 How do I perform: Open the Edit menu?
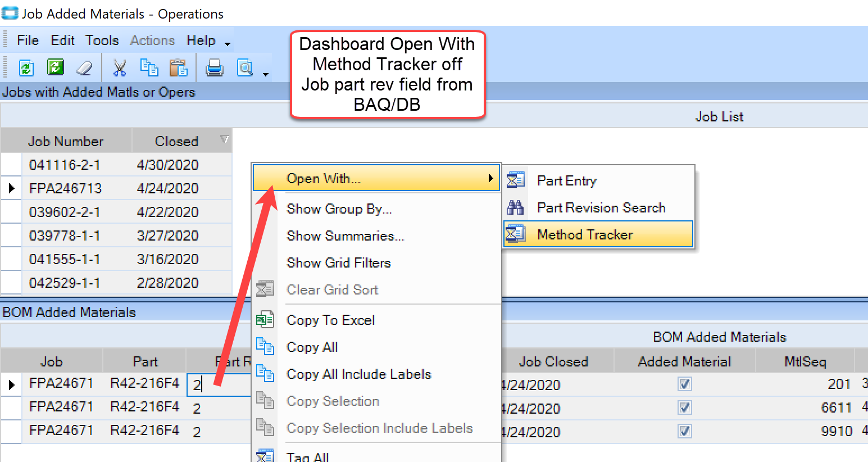pos(62,40)
